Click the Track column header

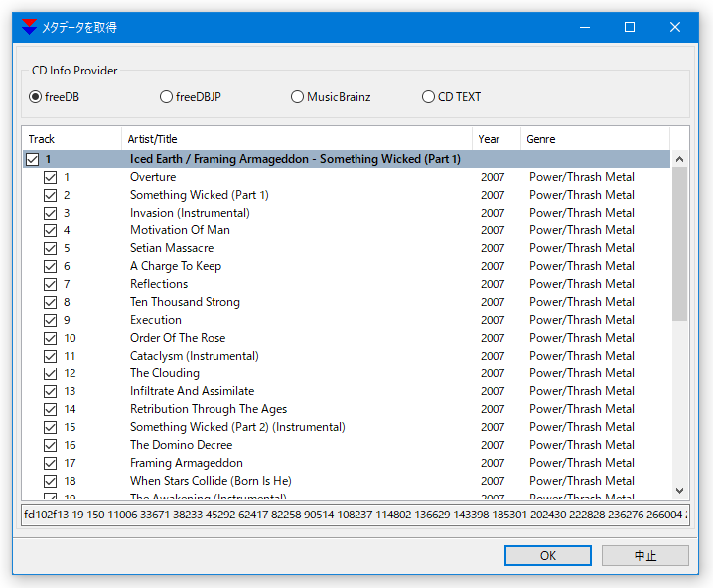[71, 139]
